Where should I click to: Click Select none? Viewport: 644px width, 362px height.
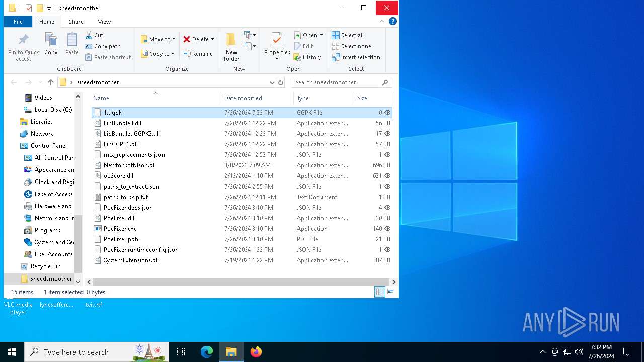(351, 46)
